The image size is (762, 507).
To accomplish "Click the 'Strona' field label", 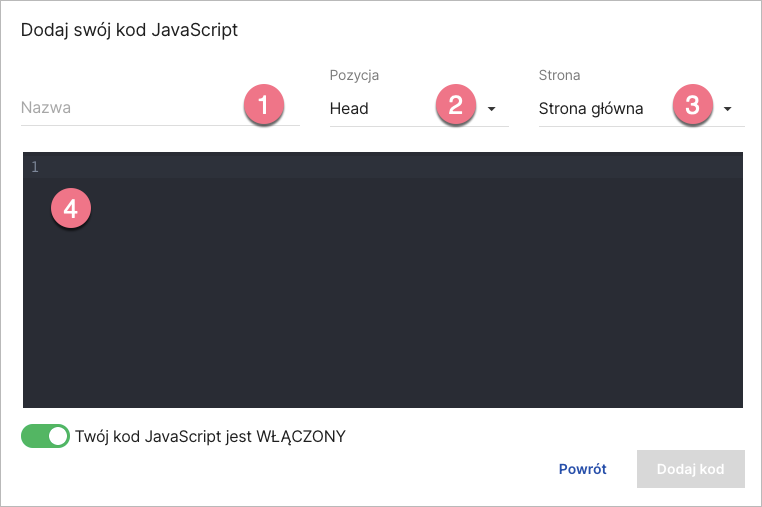I will (x=559, y=75).
